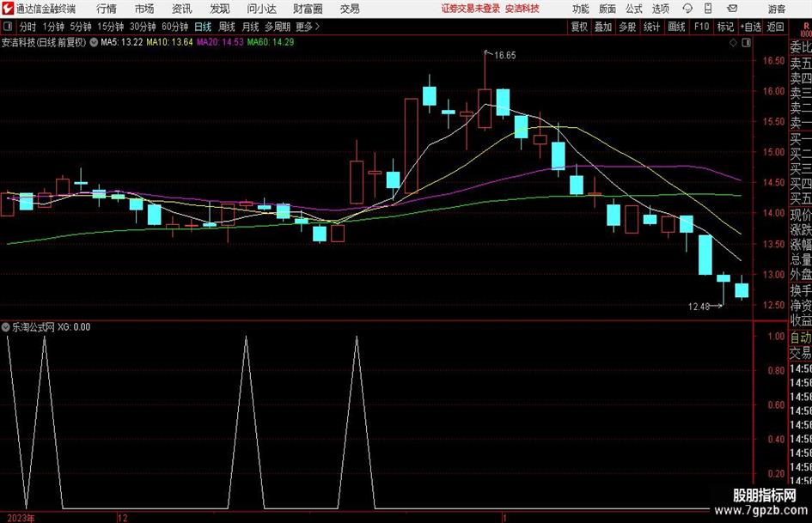Click the 画线 draw line button
This screenshot has height=523, width=812.
676,27
